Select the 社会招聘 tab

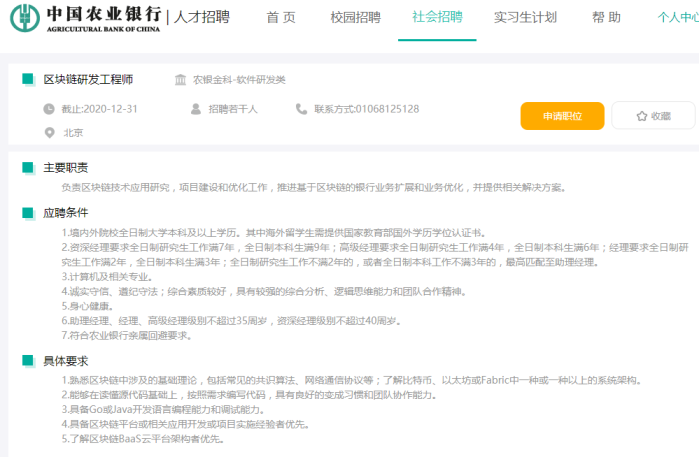pos(437,18)
